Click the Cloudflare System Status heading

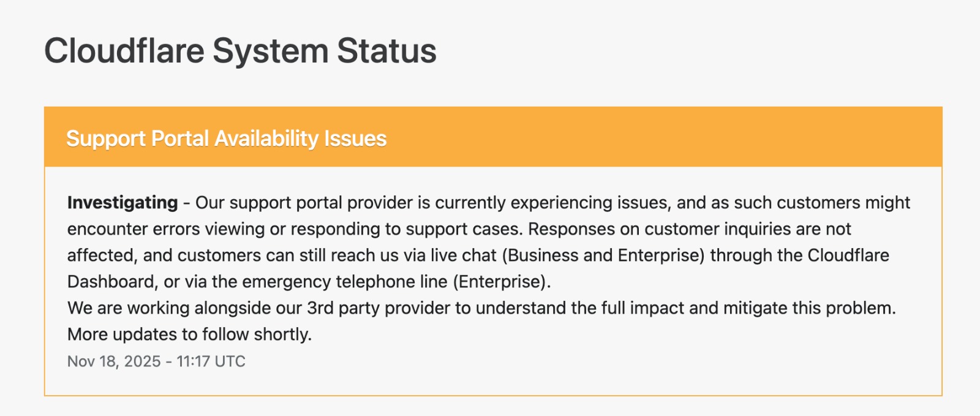240,51
